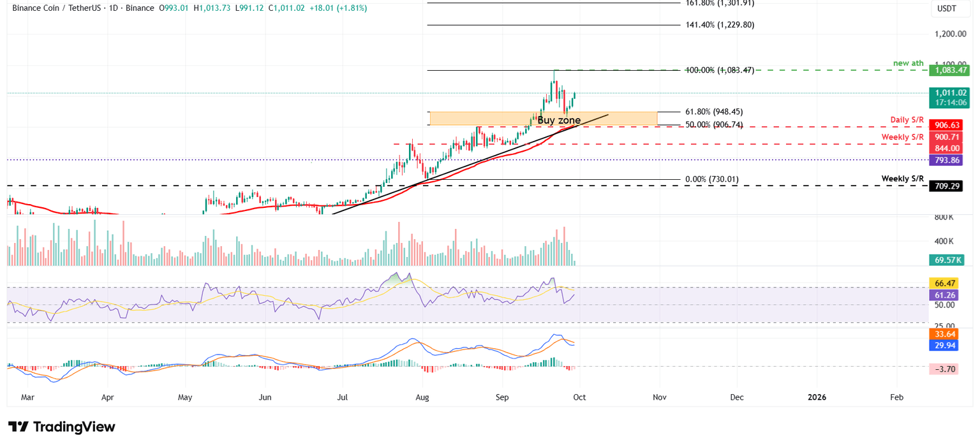
Task: Click the Buy zone annotation on the chart
Action: pyautogui.click(x=560, y=120)
